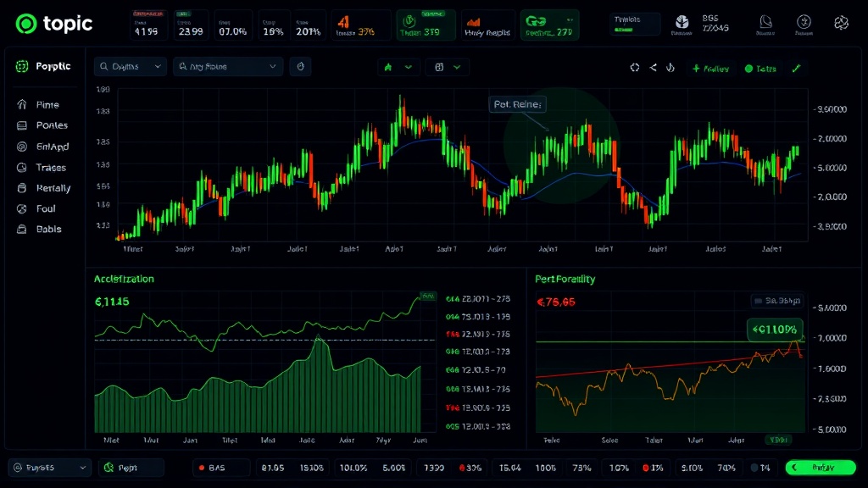Select the Rertally menu item

[53, 188]
